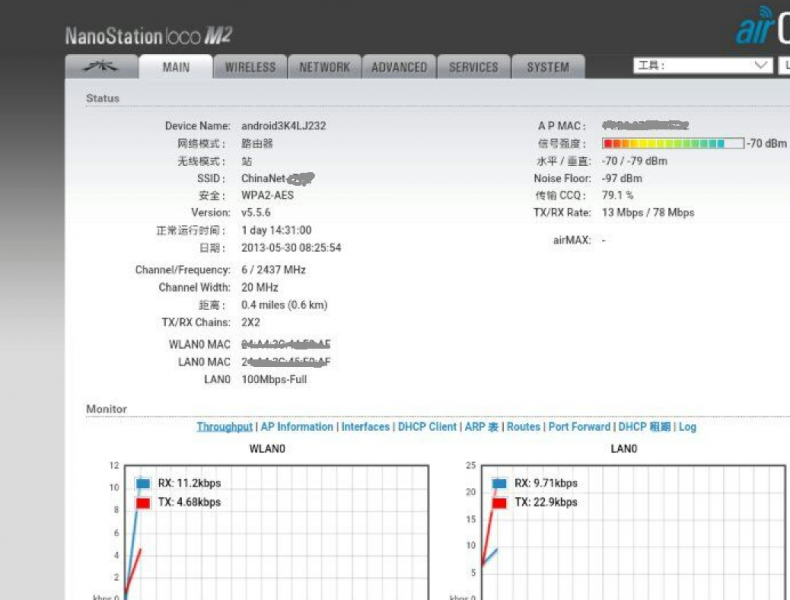Expand the tools dropdown menu
The height and width of the screenshot is (600, 790).
(x=703, y=65)
